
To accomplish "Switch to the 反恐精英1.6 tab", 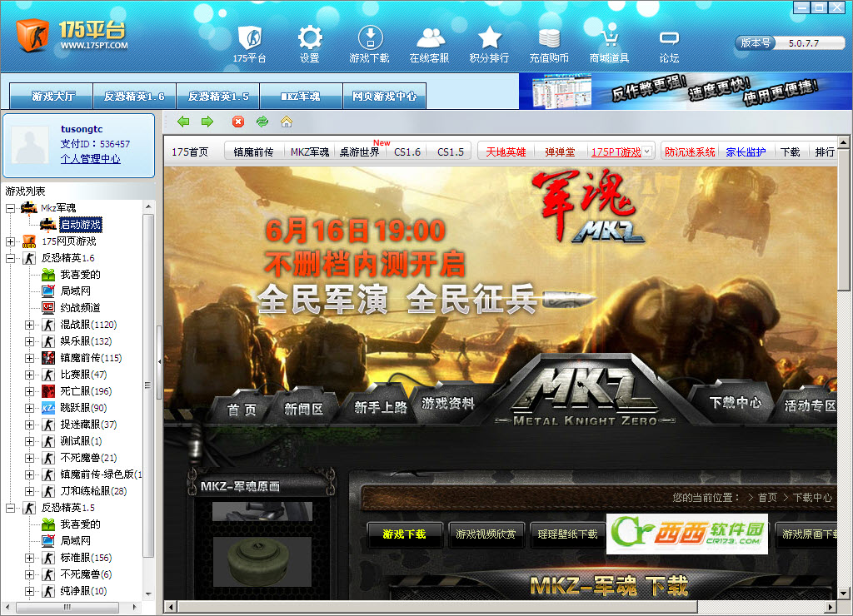I will tap(134, 97).
